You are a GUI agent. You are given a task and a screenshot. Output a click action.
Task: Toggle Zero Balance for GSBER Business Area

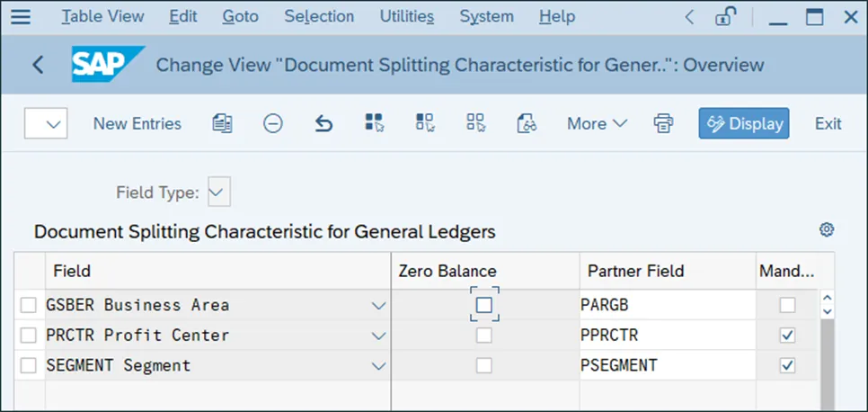click(484, 305)
